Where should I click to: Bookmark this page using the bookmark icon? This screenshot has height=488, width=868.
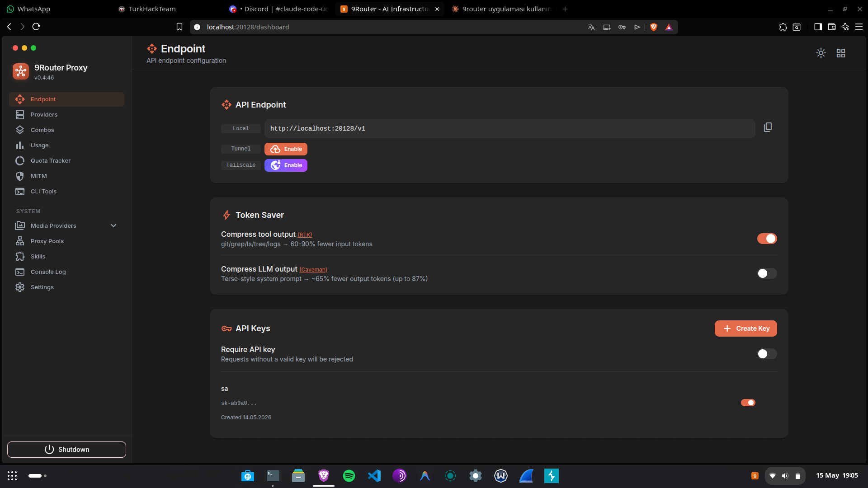179,27
